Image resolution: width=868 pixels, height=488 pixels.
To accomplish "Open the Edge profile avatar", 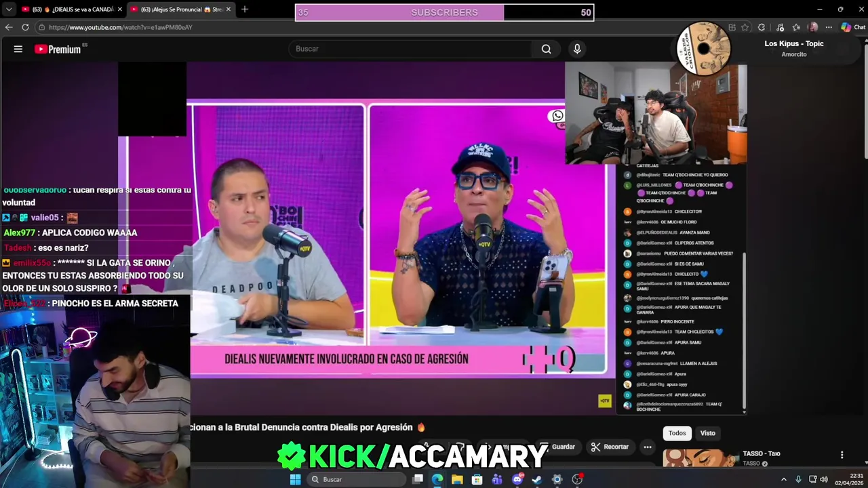I will click(x=813, y=27).
